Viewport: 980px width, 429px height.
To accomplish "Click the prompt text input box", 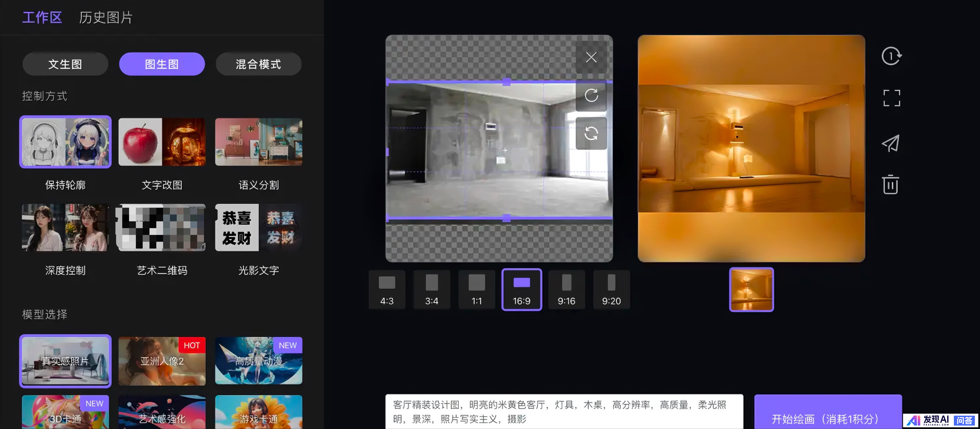I will (564, 412).
